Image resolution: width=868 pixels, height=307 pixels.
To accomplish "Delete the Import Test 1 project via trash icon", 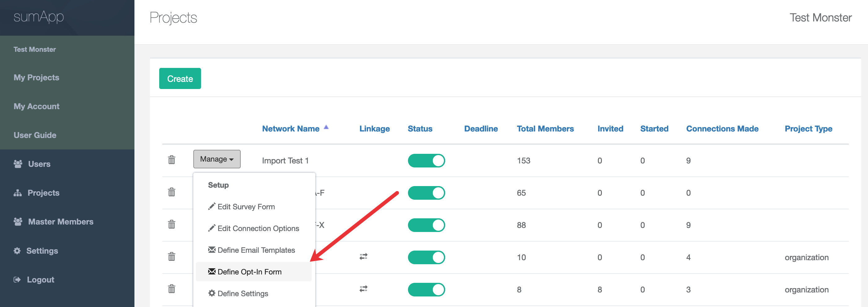I will click(172, 160).
